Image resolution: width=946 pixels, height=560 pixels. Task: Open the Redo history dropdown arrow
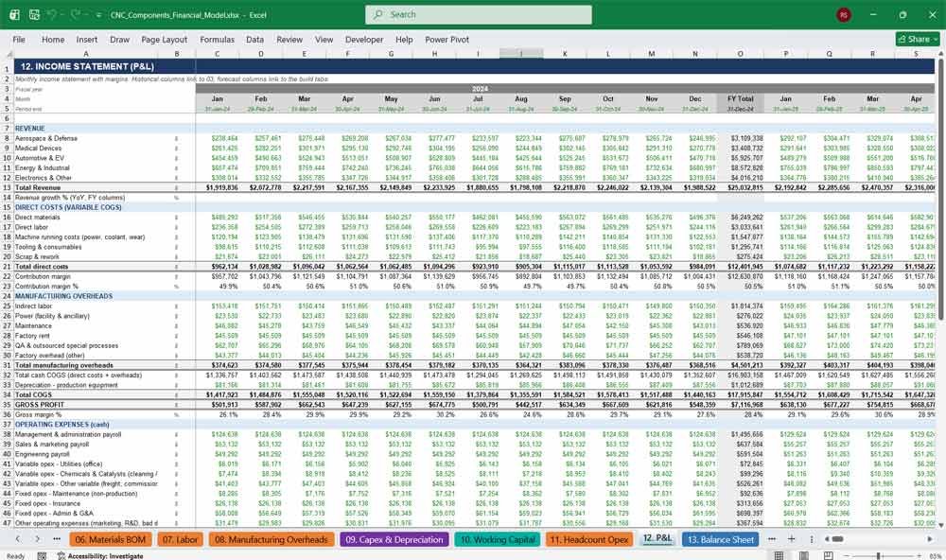point(86,15)
